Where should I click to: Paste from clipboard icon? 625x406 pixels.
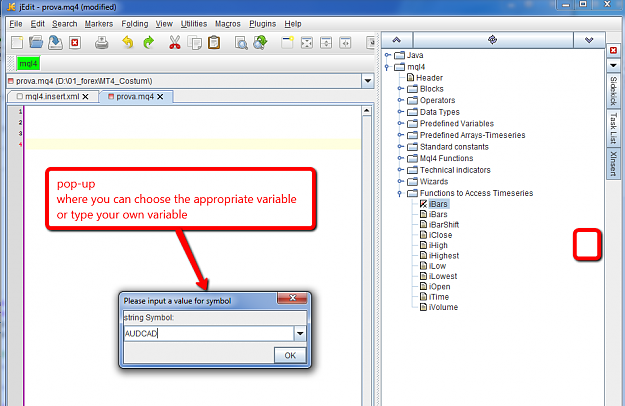pyautogui.click(x=214, y=42)
